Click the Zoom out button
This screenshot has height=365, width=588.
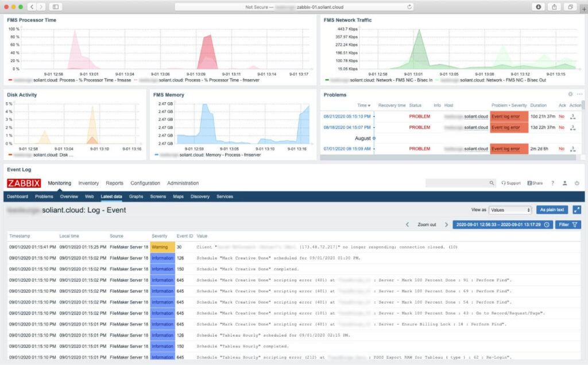tap(427, 224)
